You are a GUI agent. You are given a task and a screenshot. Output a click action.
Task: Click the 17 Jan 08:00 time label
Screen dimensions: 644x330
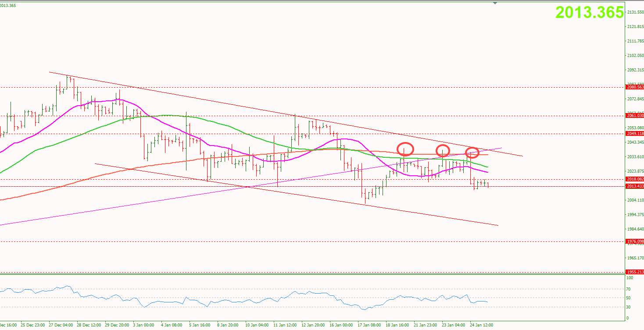click(x=369, y=325)
